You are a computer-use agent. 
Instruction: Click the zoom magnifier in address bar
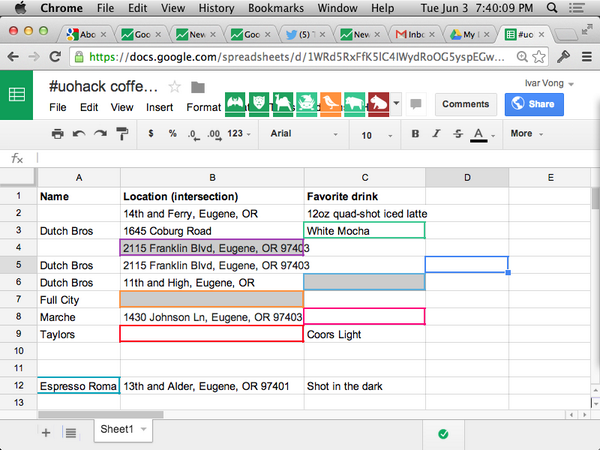pyautogui.click(x=522, y=57)
